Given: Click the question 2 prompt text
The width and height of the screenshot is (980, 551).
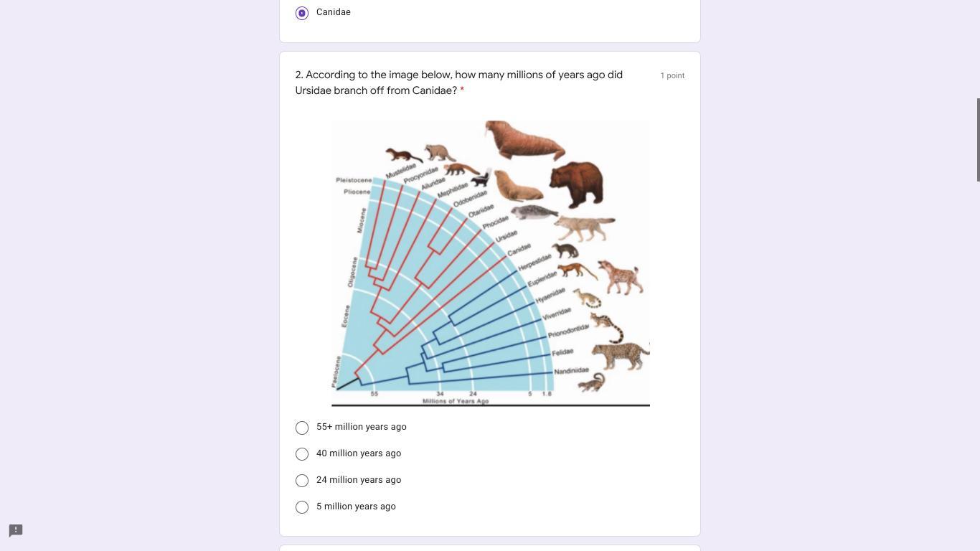Looking at the screenshot, I should point(459,83).
